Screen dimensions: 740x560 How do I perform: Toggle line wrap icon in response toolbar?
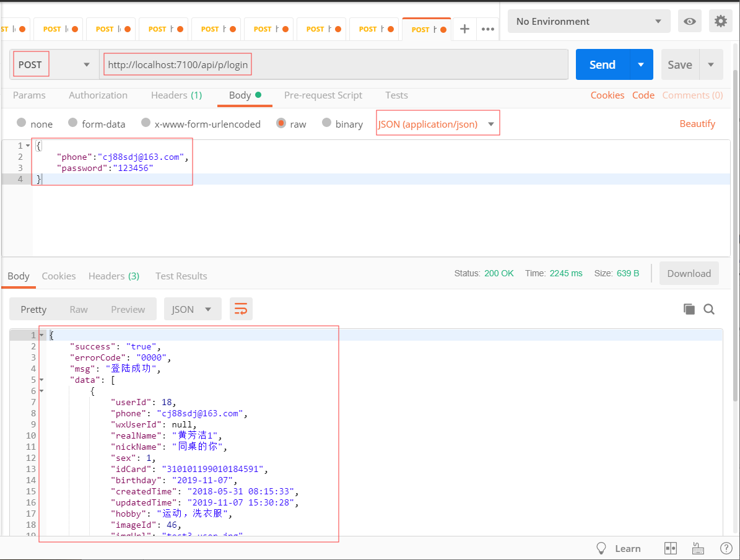(241, 309)
